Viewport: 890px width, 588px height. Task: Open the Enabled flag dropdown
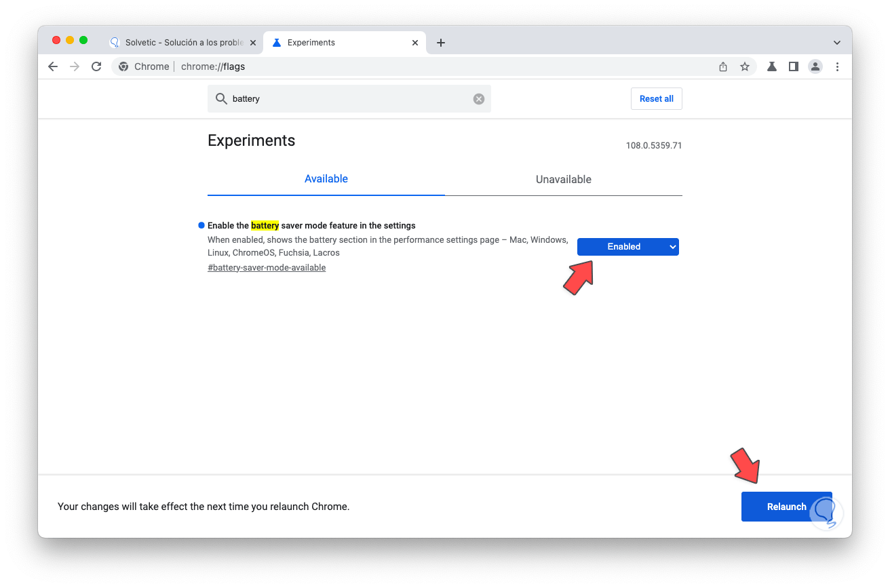pos(627,247)
